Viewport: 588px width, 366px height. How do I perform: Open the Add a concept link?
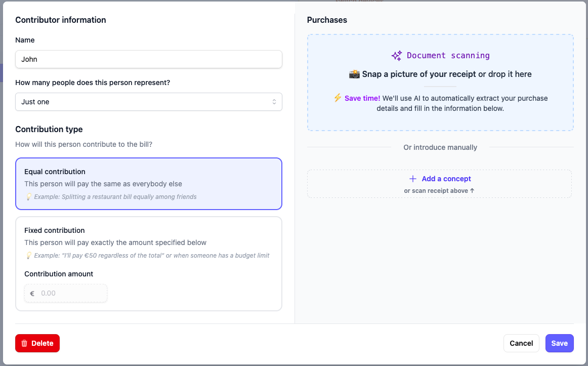point(446,179)
